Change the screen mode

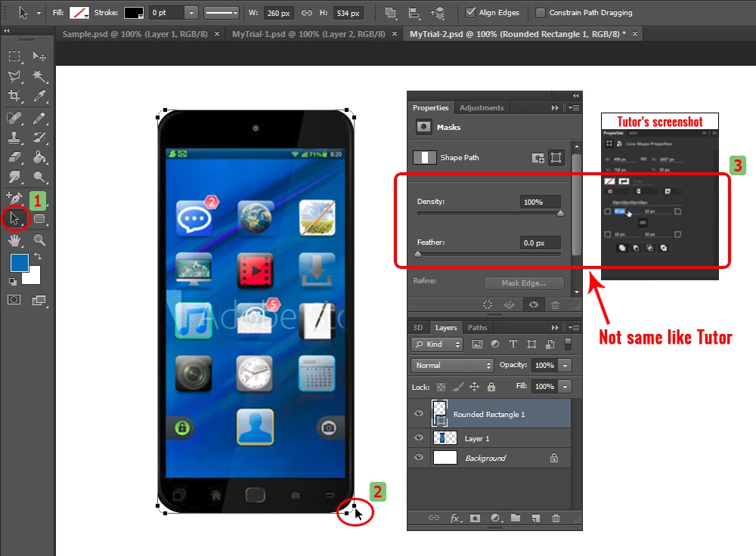pos(39,301)
